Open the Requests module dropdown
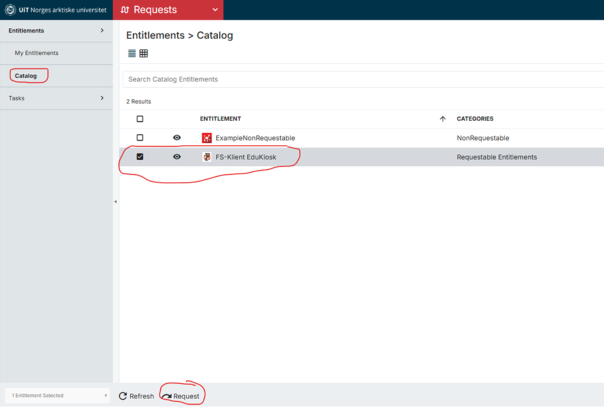The width and height of the screenshot is (604, 407). (215, 10)
